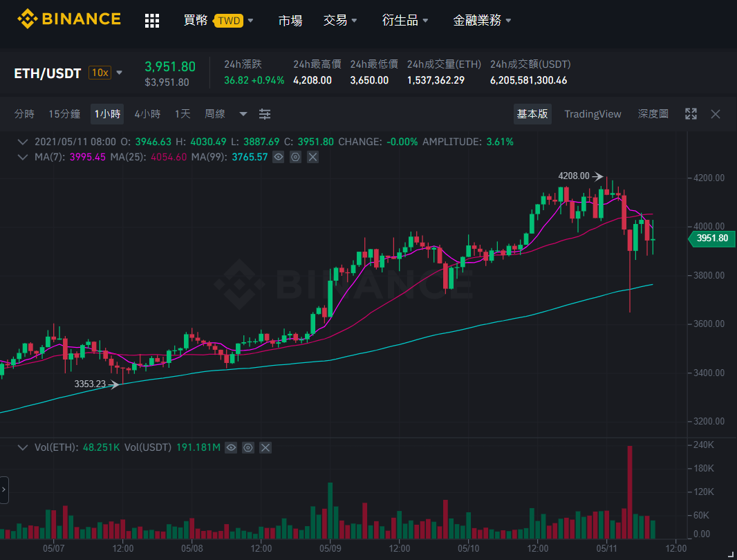Expand the left side panel arrow
This screenshot has width=737, height=560.
click(3, 489)
